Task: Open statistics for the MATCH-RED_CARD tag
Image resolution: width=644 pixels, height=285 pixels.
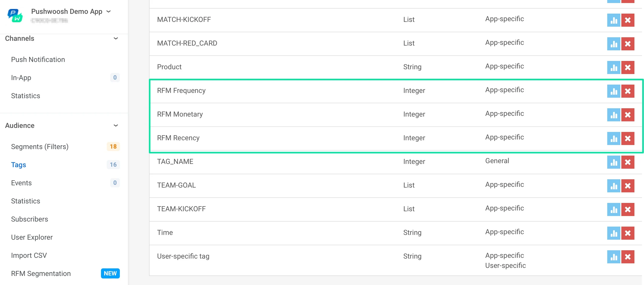Action: click(x=614, y=44)
